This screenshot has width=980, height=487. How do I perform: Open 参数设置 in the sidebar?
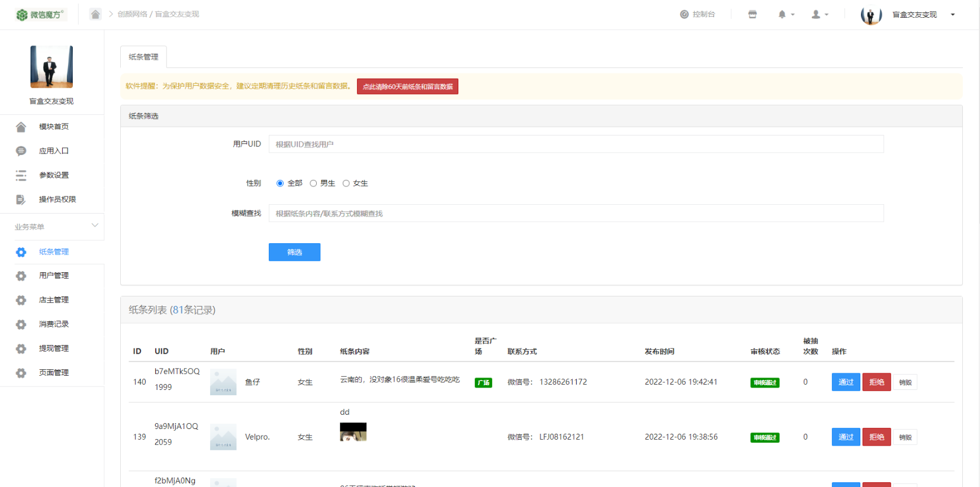click(53, 175)
